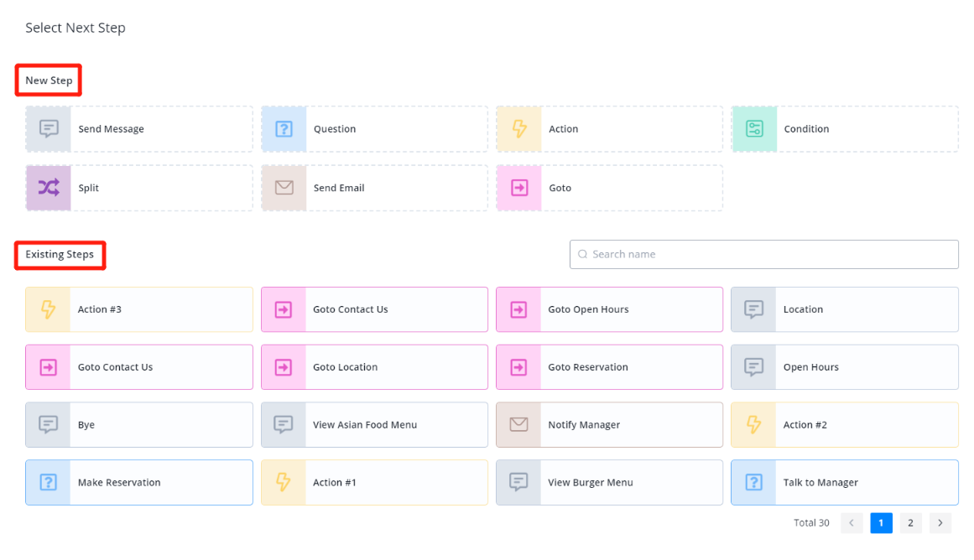Choose the Goto Reservation step
This screenshot has height=560, width=974.
(609, 367)
